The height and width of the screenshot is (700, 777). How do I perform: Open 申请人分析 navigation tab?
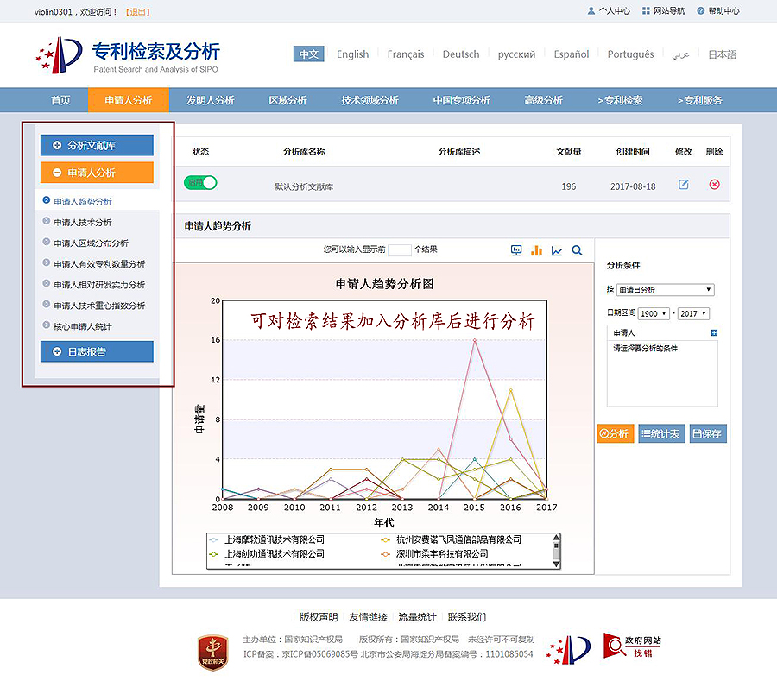(129, 101)
